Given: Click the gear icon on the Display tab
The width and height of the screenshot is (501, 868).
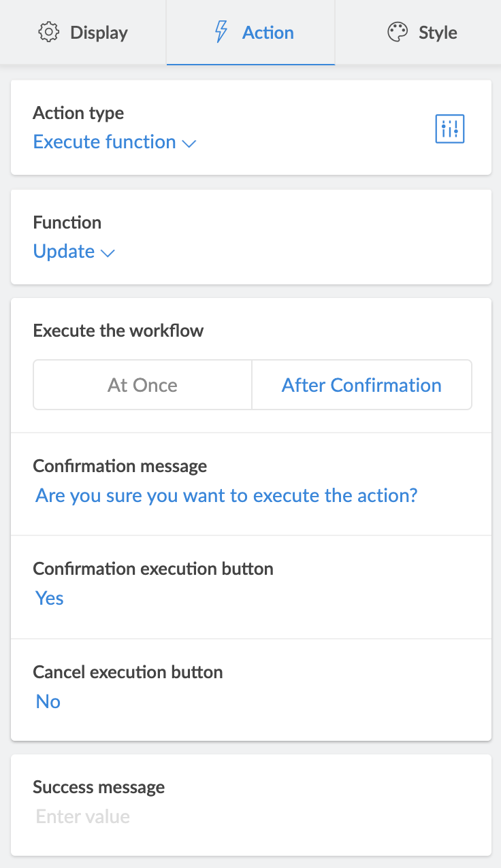Looking at the screenshot, I should click(x=49, y=33).
